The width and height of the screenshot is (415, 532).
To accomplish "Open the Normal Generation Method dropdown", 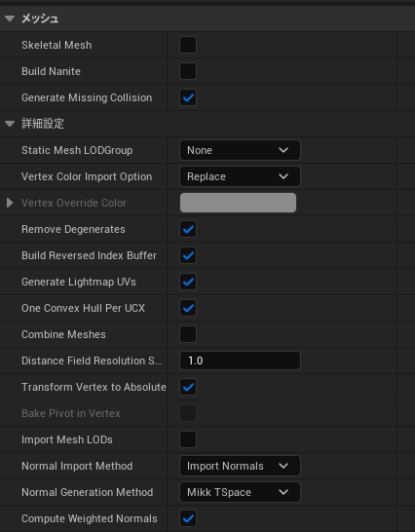I will tap(240, 492).
